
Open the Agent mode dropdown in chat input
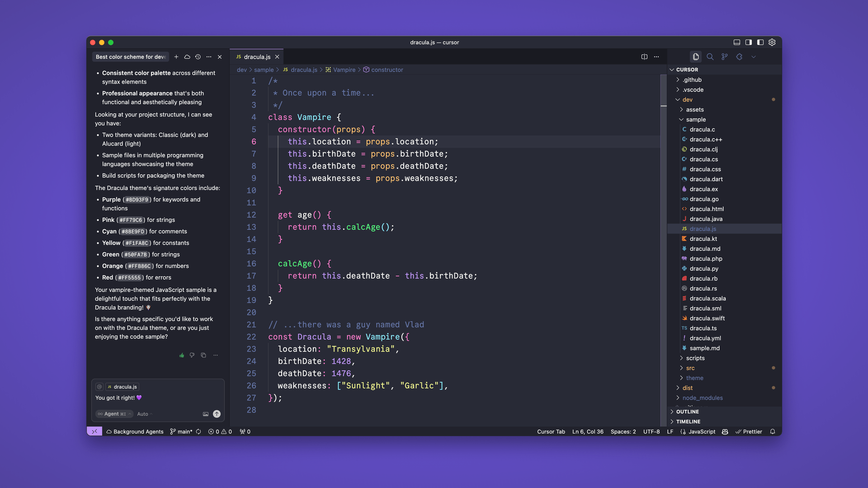tap(113, 414)
